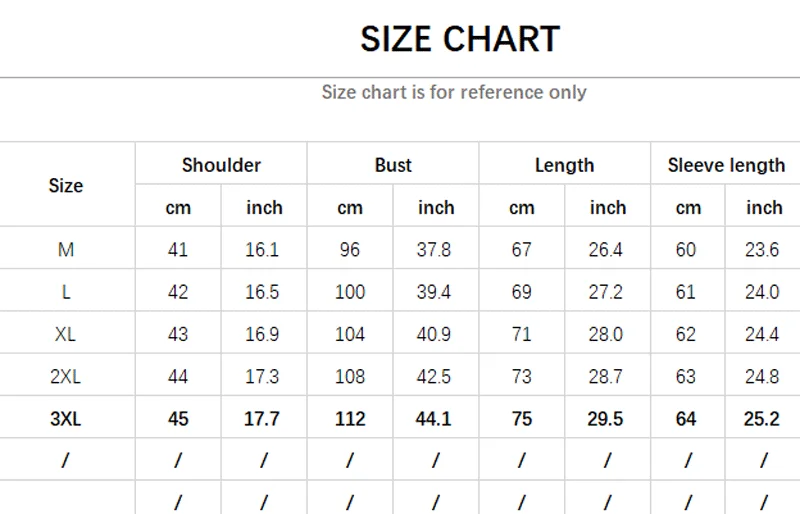Click the cm subheader under Bust
Screen dimensions: 800x514
(x=350, y=208)
